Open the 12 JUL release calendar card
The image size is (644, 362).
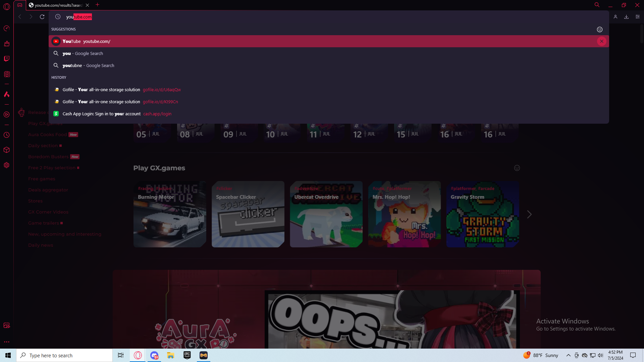369,133
